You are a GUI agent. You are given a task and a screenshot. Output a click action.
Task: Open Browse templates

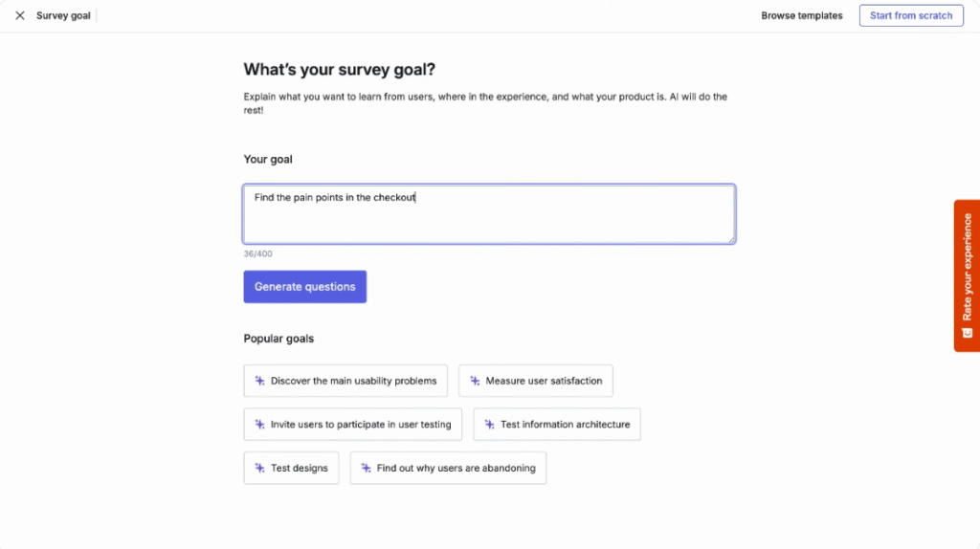(x=802, y=15)
